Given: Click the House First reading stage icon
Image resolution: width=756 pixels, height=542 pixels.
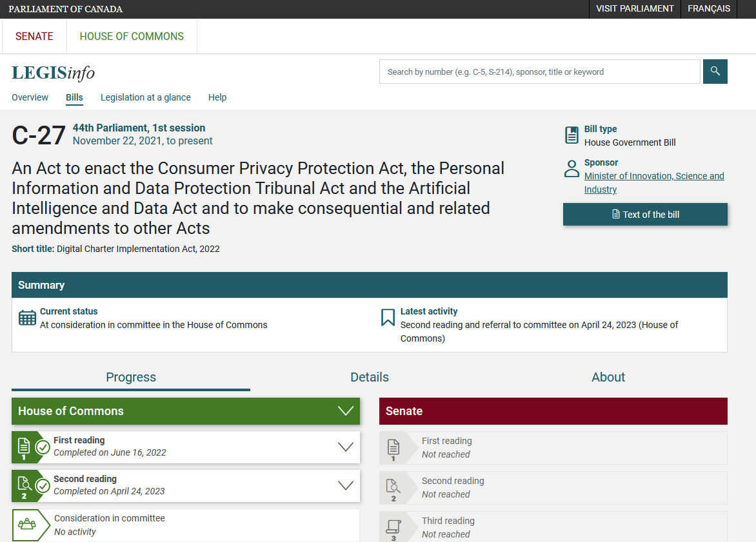Looking at the screenshot, I should click(x=25, y=447).
